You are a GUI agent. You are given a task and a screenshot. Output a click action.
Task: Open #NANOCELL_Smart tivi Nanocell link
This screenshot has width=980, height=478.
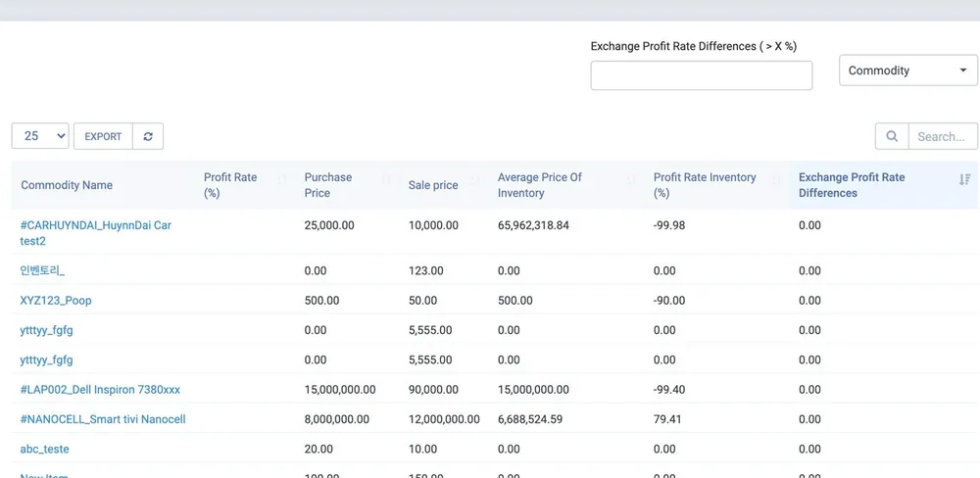click(103, 419)
